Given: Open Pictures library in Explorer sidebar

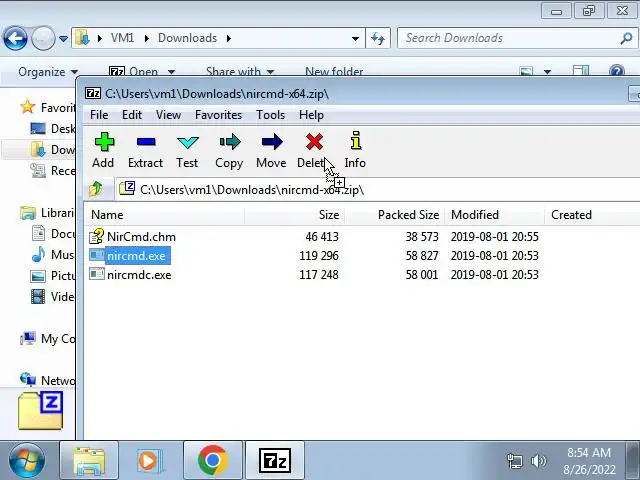Looking at the screenshot, I should (53, 276).
